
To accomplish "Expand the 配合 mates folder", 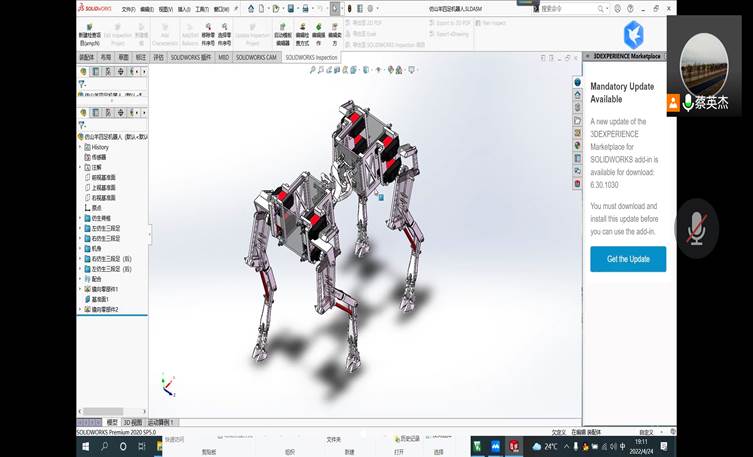I will (x=80, y=279).
